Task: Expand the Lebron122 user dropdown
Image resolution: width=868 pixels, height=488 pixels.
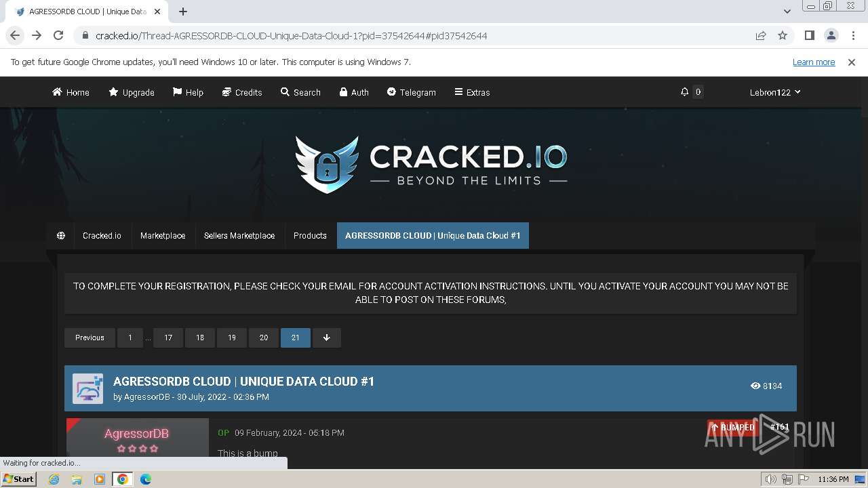Action: pyautogui.click(x=775, y=92)
